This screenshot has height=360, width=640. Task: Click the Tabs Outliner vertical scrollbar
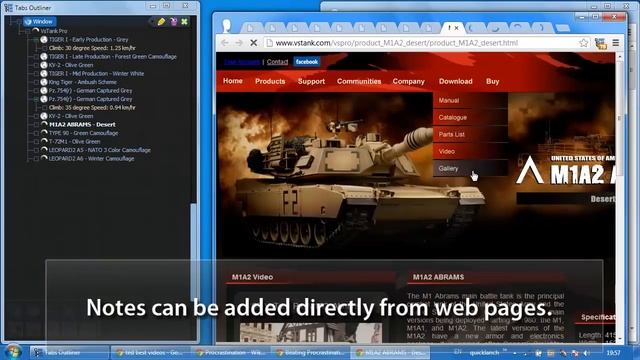pyautogui.click(x=193, y=251)
